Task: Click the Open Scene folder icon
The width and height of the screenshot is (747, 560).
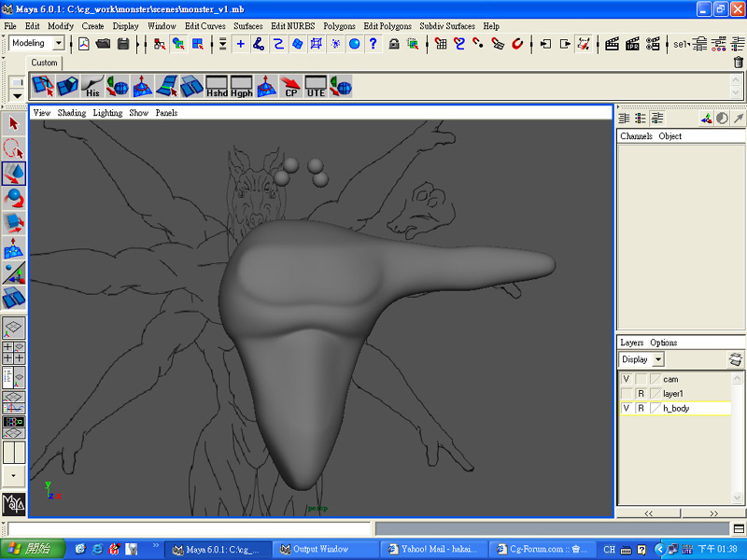Action: click(x=103, y=44)
